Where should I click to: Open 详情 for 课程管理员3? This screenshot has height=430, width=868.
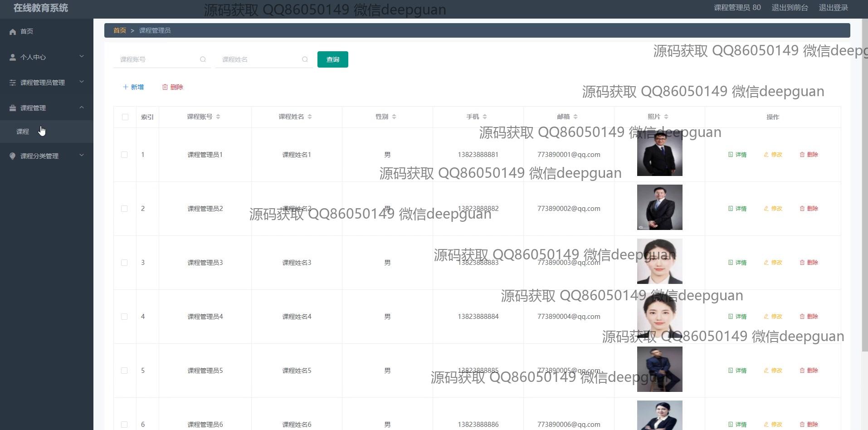tap(737, 263)
